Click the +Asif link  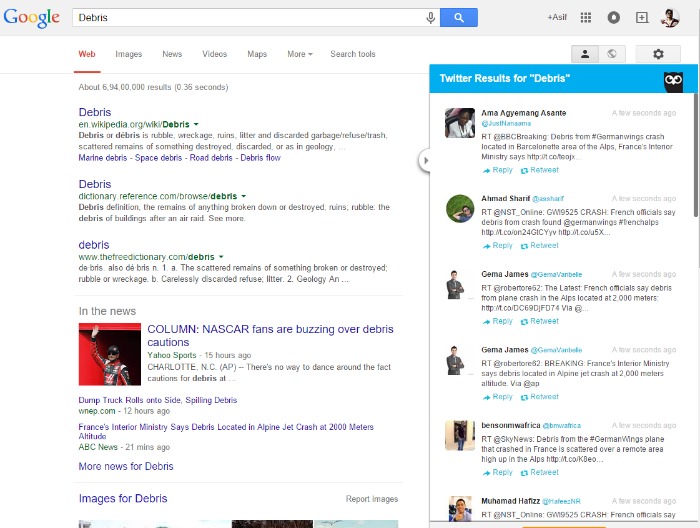pos(557,17)
